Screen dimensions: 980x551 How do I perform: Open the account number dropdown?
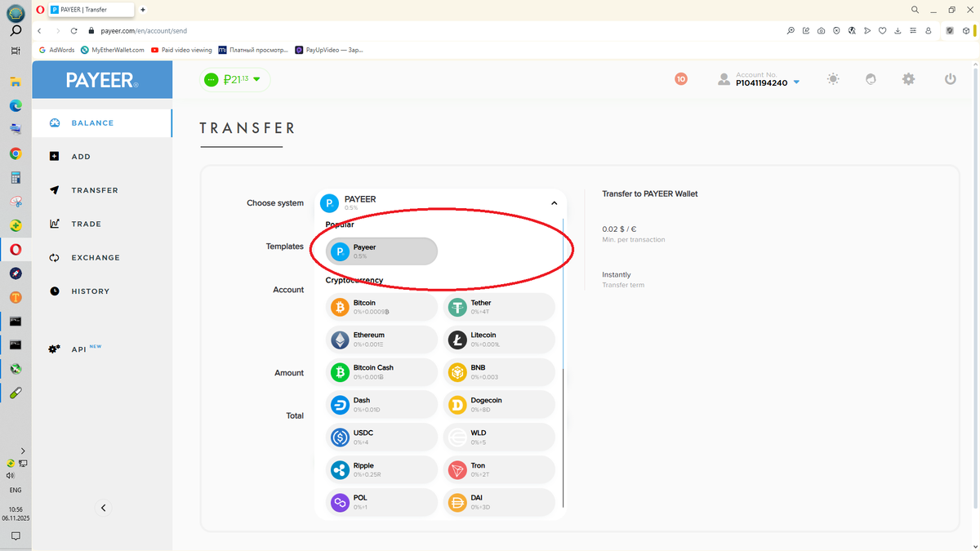(796, 82)
